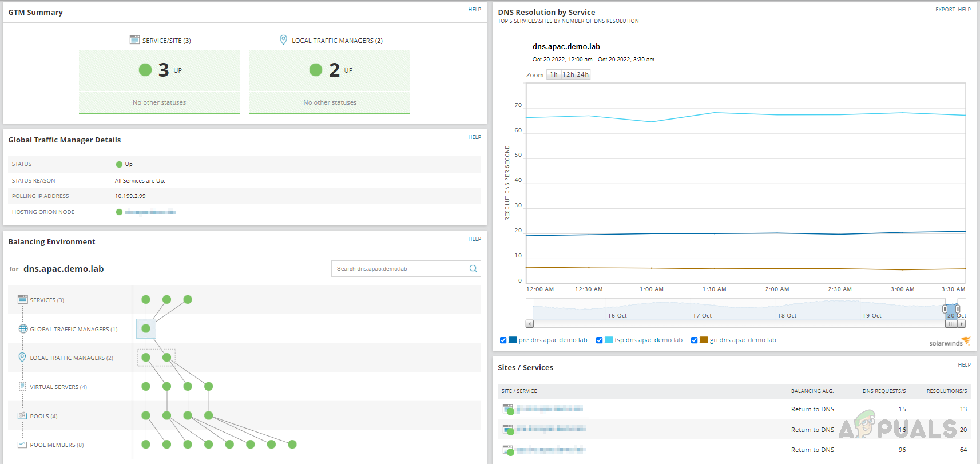This screenshot has height=464, width=980.
Task: Select the highlighted Global Traffic Manager node
Action: [x=146, y=328]
